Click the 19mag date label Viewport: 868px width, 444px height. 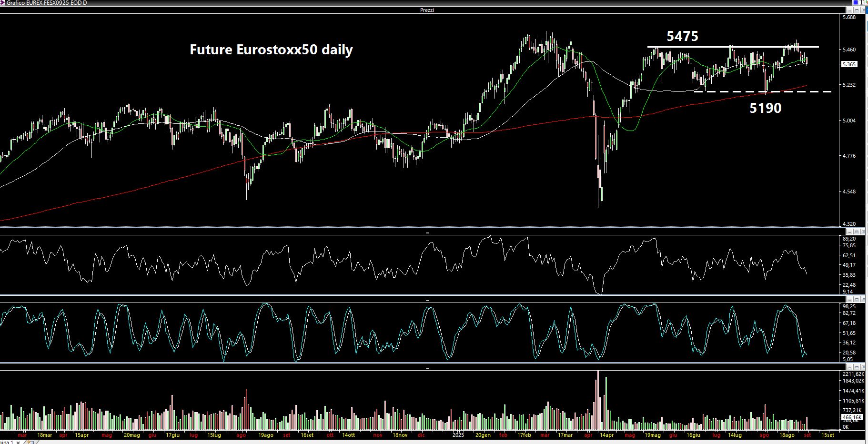(653, 435)
